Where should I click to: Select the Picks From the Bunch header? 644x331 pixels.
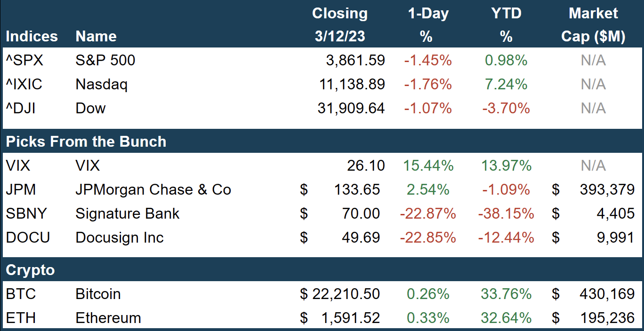[86, 142]
